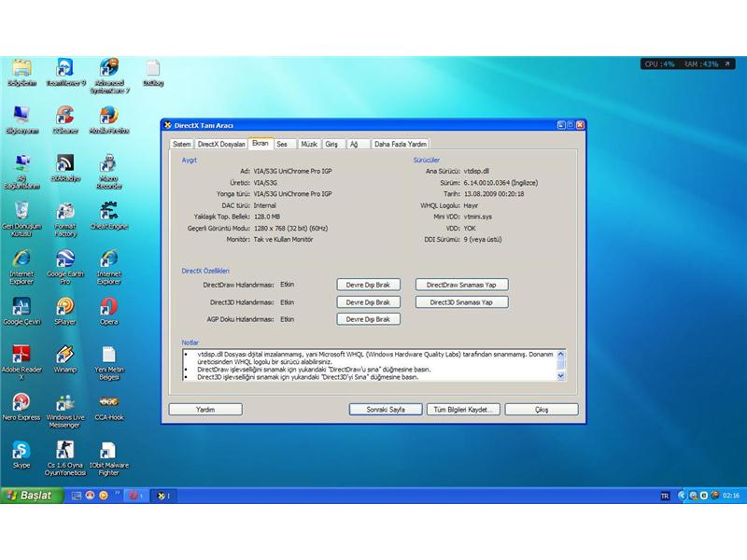747x560 pixels.
Task: Disable AGP Doku acceleration with Devre Dışı Bırak
Action: click(x=368, y=319)
